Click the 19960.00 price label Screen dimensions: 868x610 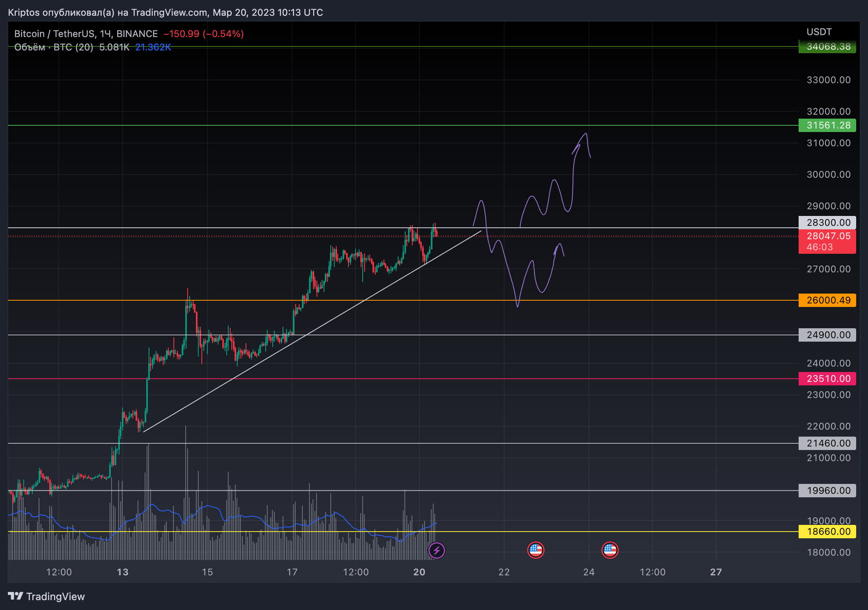coord(827,491)
